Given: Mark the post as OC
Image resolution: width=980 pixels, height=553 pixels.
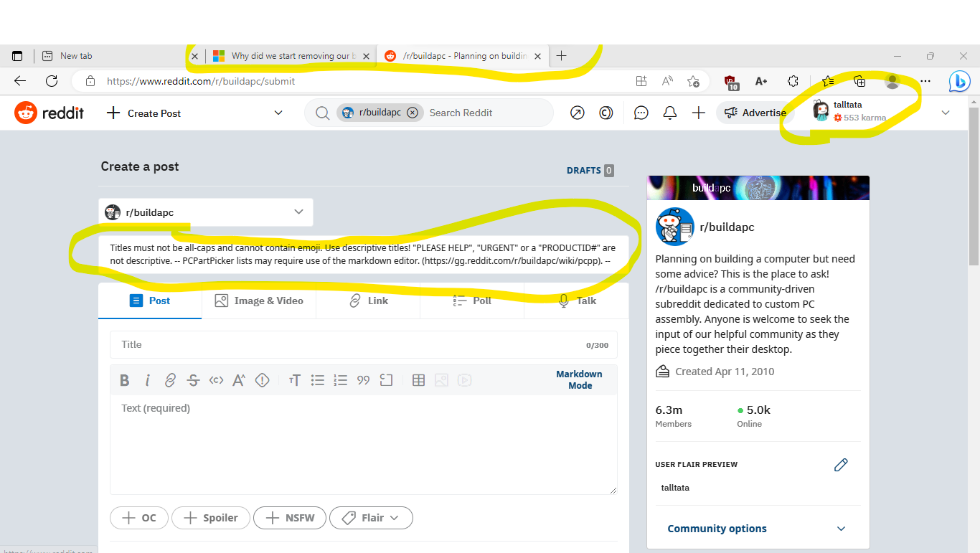Looking at the screenshot, I should click(138, 517).
